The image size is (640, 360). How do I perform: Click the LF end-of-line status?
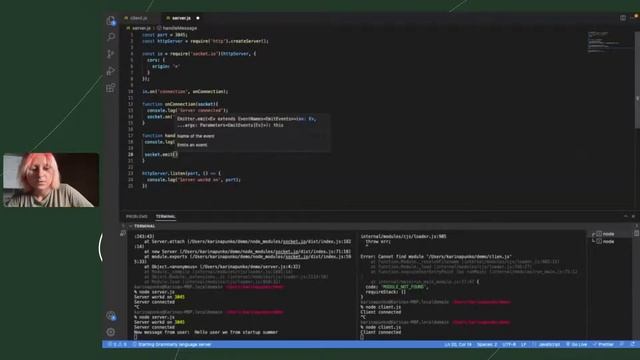[524, 344]
